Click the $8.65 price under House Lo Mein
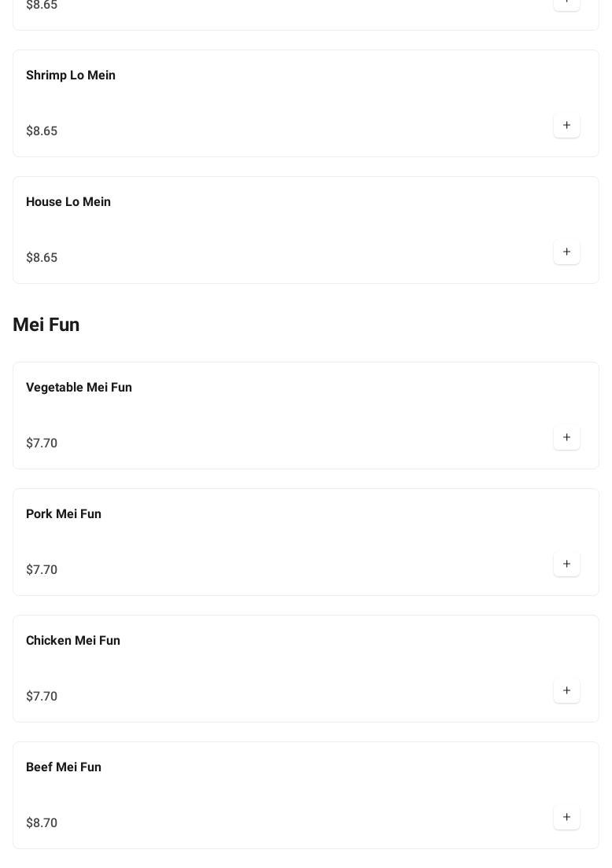 click(x=42, y=258)
